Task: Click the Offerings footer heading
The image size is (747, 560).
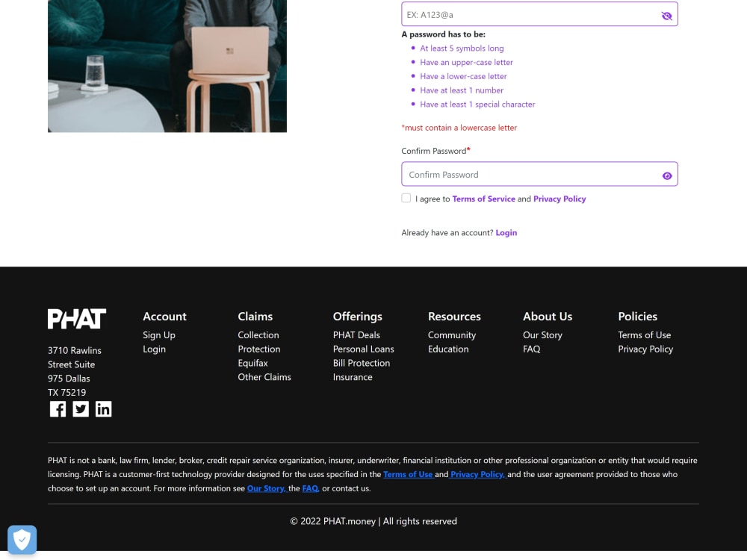Action: 357,317
